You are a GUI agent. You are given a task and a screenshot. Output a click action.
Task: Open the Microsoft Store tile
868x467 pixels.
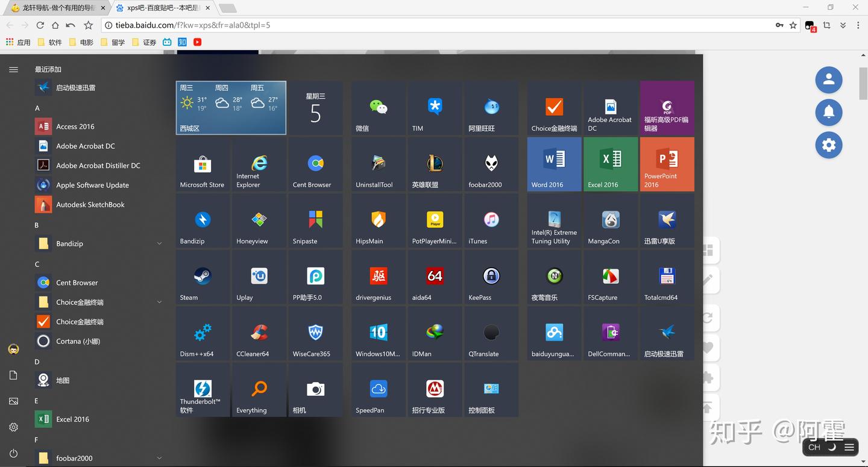(203, 165)
